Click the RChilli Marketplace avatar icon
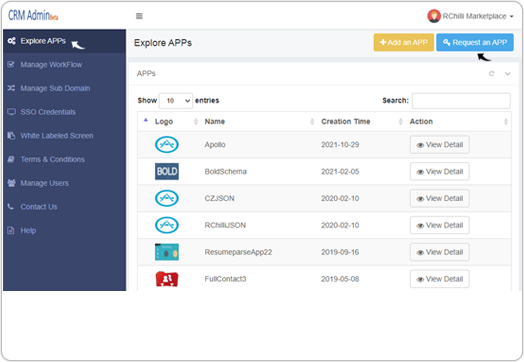Image resolution: width=524 pixels, height=362 pixels. 434,16
